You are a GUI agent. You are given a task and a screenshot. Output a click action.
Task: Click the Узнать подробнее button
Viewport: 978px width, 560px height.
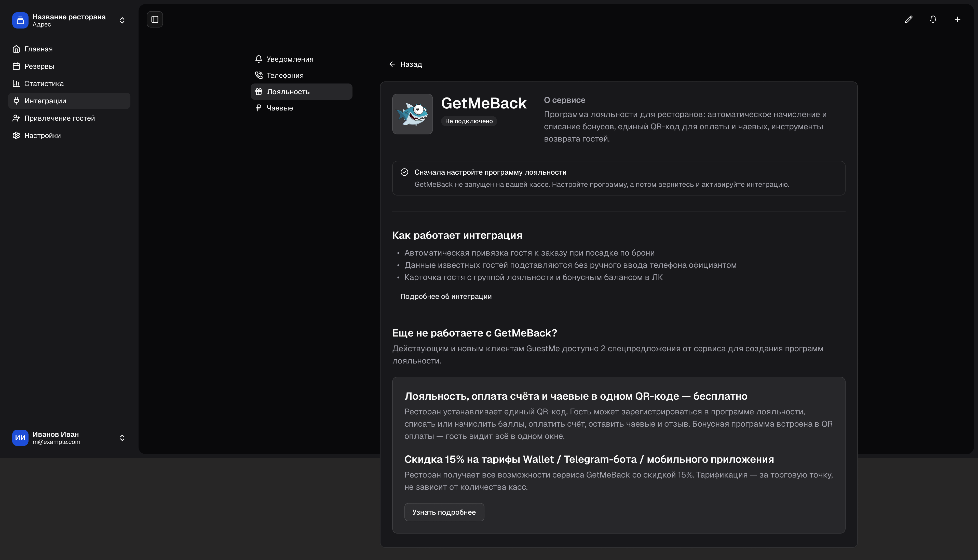[444, 512]
